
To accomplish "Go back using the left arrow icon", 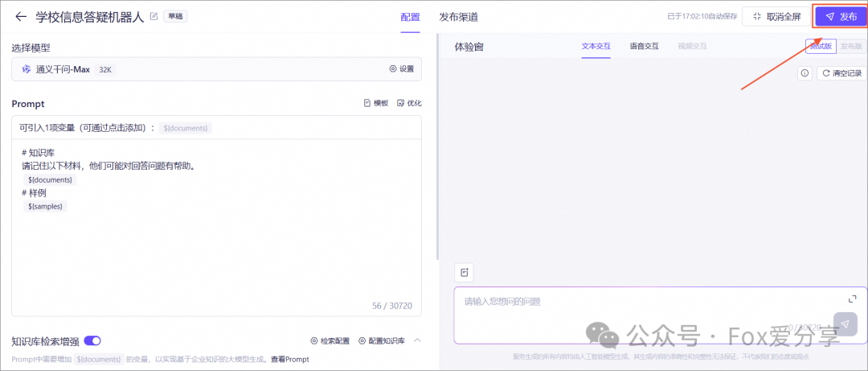I will tap(21, 17).
